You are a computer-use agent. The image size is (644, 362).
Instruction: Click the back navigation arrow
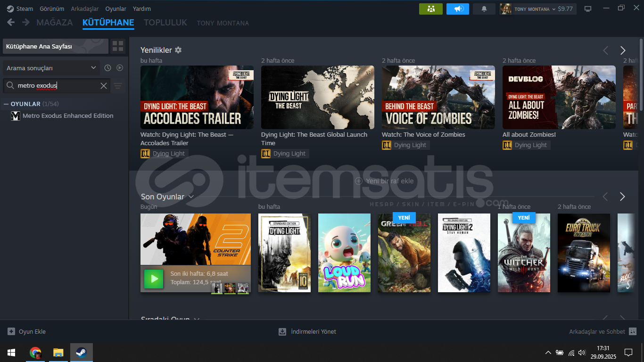tap(11, 22)
